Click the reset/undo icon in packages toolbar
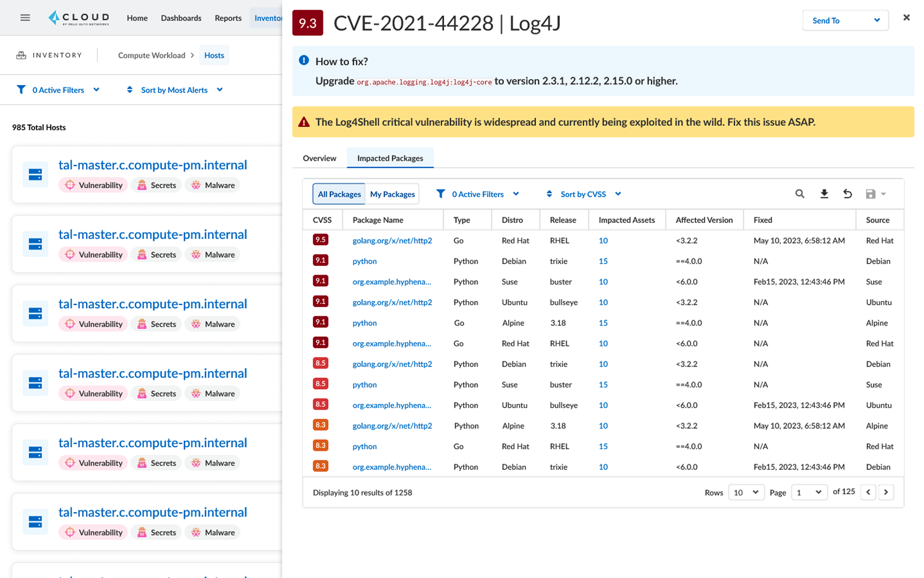Viewport: 924px width, 578px height. point(847,194)
